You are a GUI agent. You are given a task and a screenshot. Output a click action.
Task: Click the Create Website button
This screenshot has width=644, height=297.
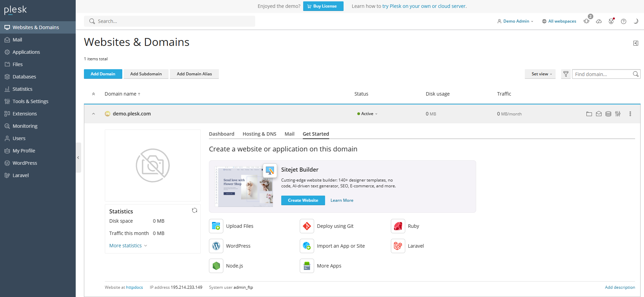click(x=303, y=200)
